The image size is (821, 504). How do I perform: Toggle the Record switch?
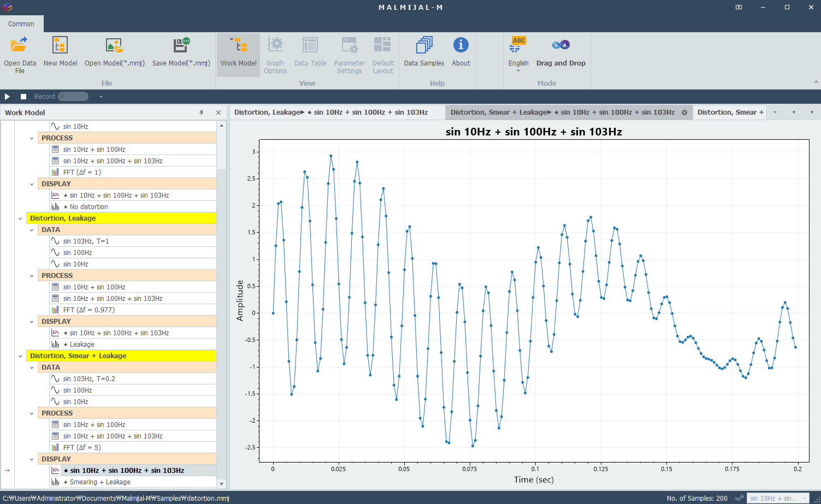[x=73, y=97]
